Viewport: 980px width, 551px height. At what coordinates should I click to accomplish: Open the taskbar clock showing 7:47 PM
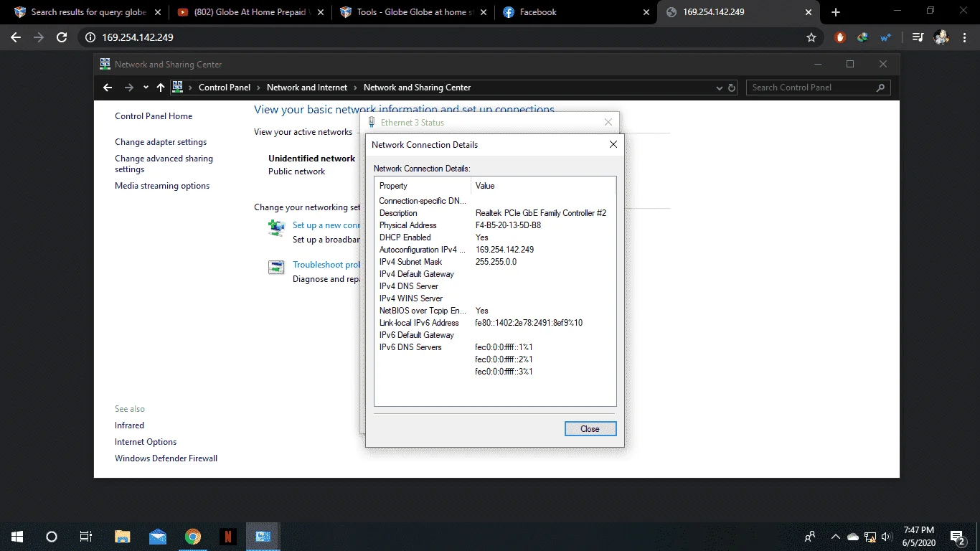[x=918, y=536]
